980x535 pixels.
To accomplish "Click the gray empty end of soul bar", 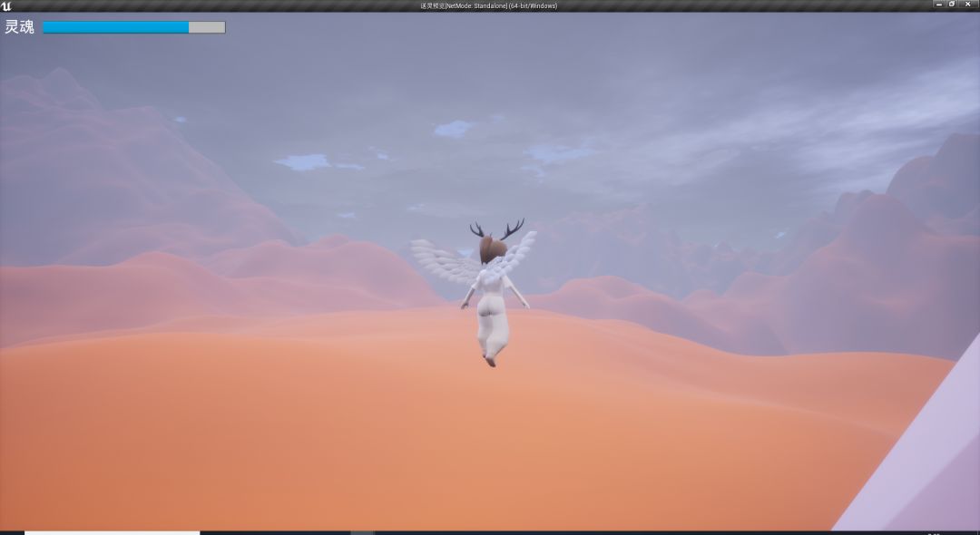I will click(207, 27).
